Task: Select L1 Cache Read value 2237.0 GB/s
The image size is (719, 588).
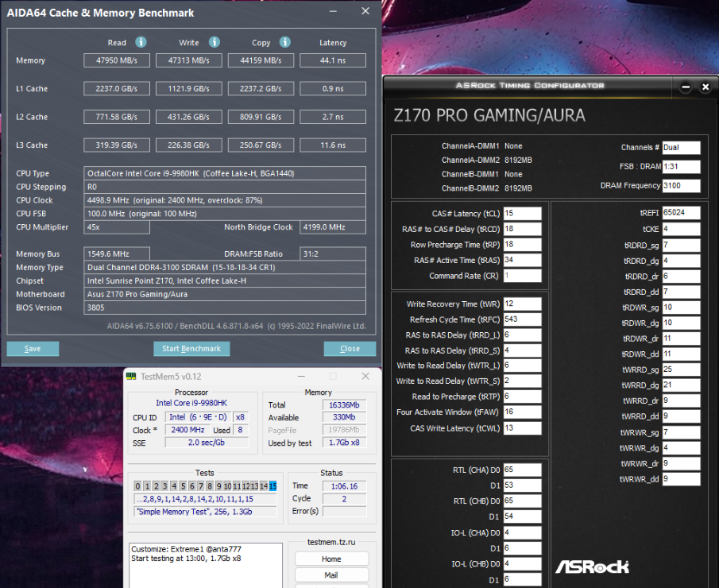Action: 117,88
